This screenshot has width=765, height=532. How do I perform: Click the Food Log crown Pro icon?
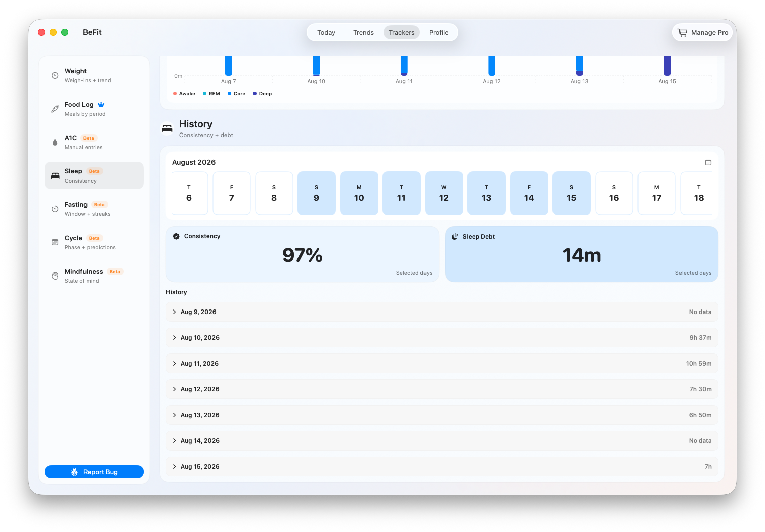(101, 105)
